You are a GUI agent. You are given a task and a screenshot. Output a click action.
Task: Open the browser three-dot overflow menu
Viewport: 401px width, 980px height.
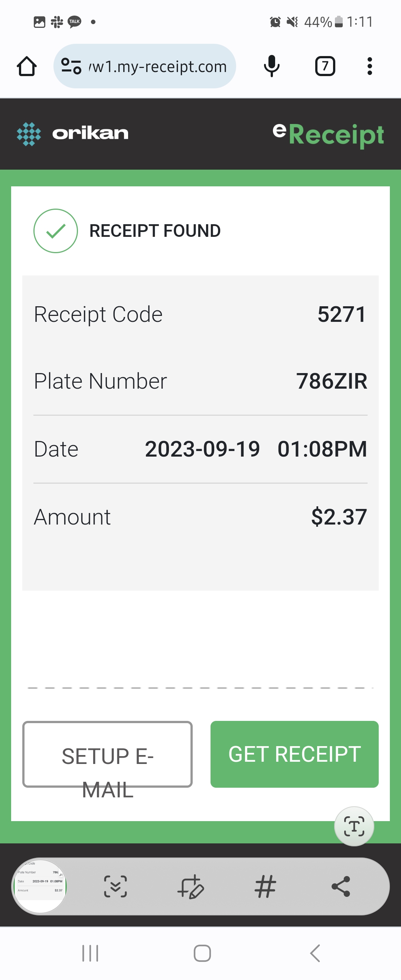coord(369,66)
